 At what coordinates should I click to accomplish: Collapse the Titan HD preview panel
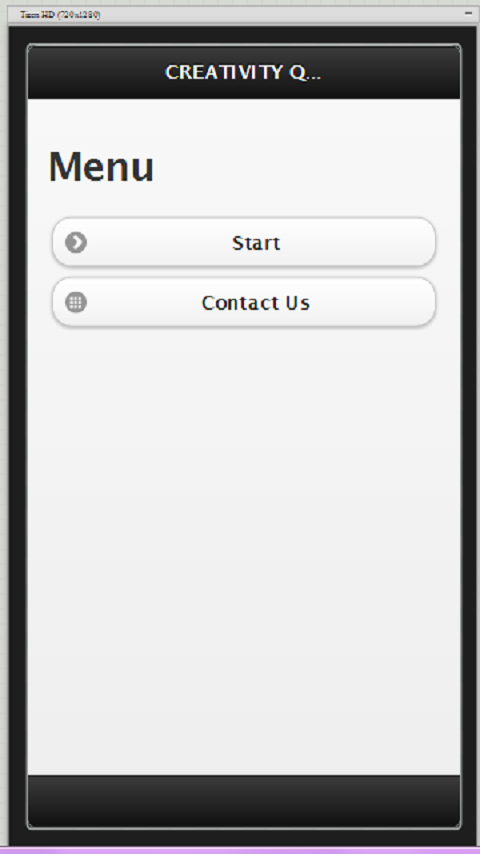(468, 14)
